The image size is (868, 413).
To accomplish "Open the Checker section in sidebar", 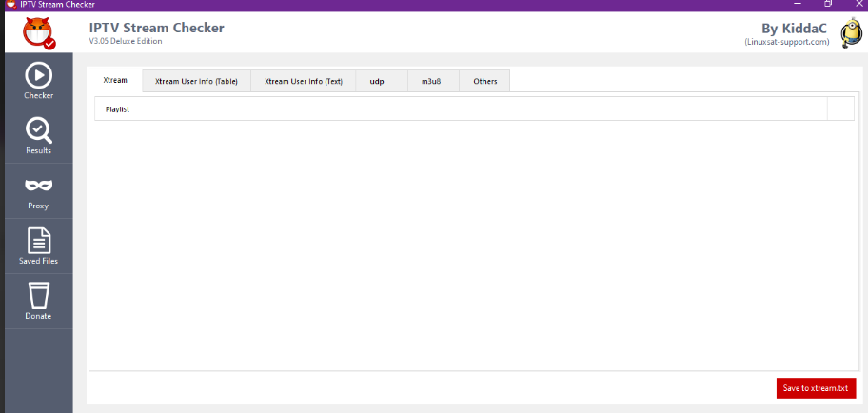I will click(x=38, y=80).
